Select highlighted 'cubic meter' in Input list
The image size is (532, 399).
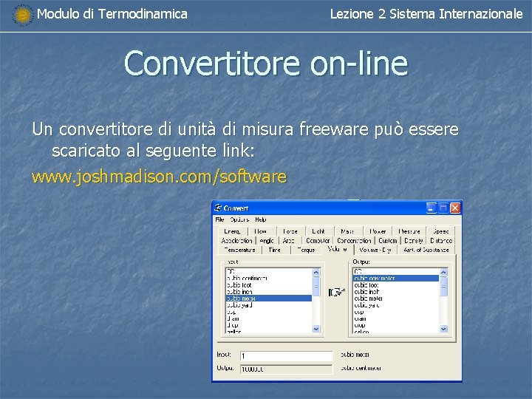point(269,299)
